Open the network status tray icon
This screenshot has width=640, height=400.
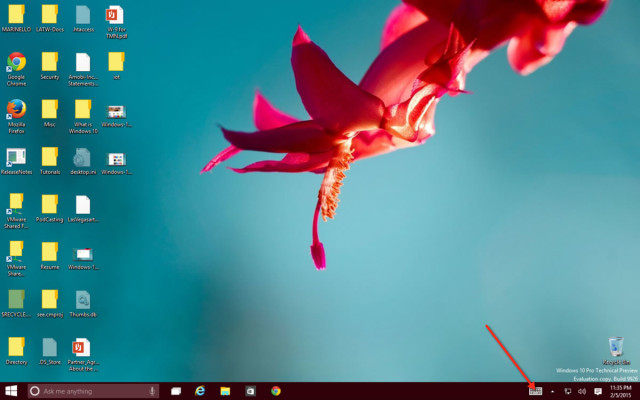click(x=567, y=391)
